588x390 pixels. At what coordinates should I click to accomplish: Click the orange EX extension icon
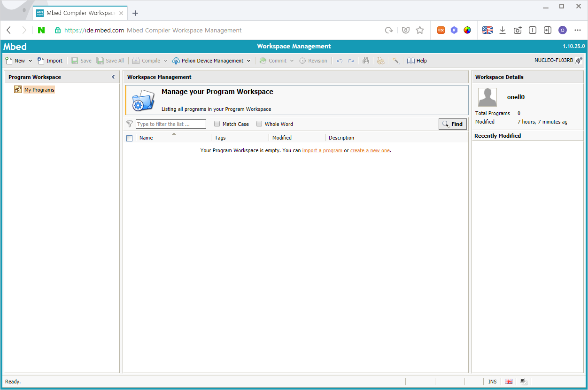(x=441, y=30)
